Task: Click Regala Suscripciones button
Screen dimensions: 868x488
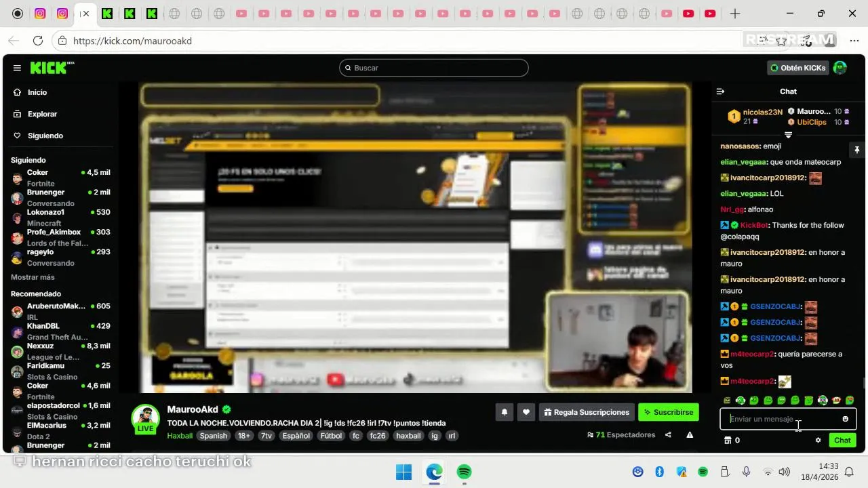Action: 587,412
